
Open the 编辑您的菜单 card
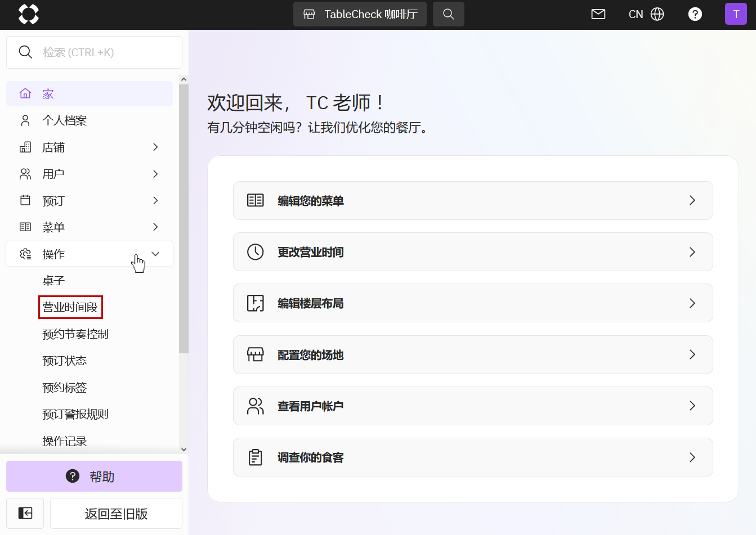(x=473, y=200)
